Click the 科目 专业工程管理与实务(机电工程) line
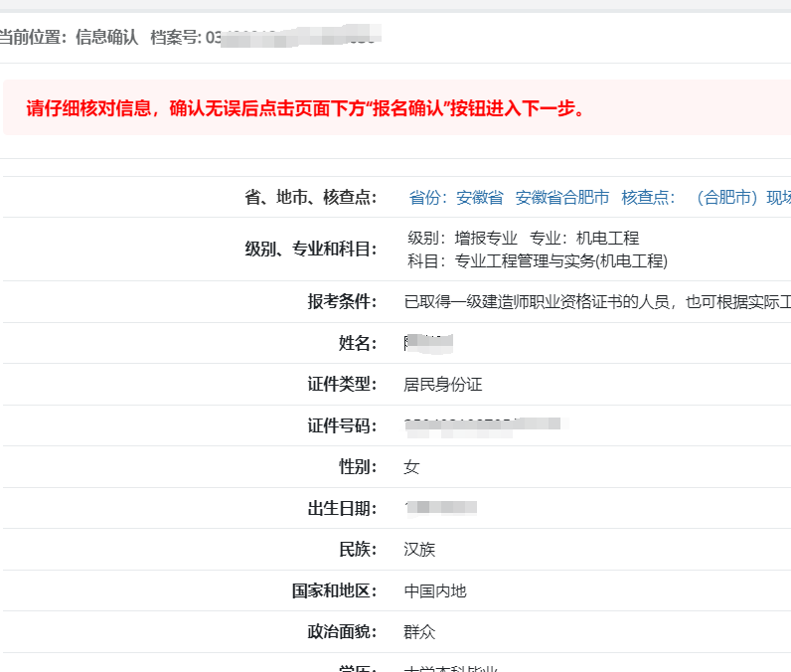The image size is (791, 672). [x=537, y=261]
